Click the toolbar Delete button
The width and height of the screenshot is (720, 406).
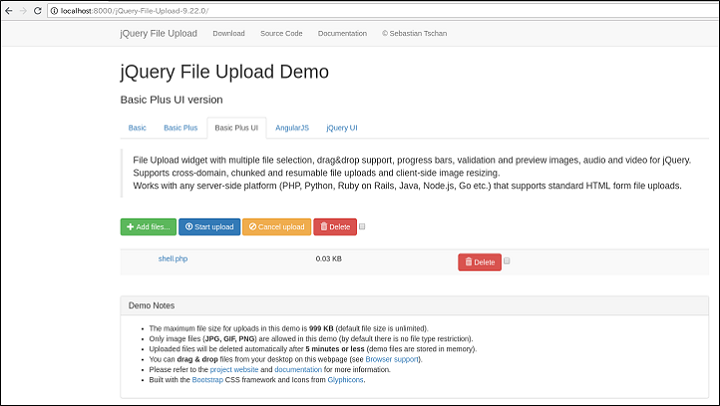tap(335, 227)
